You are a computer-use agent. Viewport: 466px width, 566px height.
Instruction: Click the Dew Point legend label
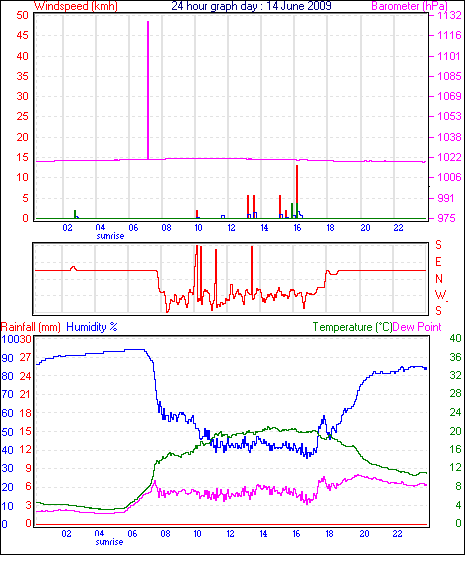click(417, 327)
